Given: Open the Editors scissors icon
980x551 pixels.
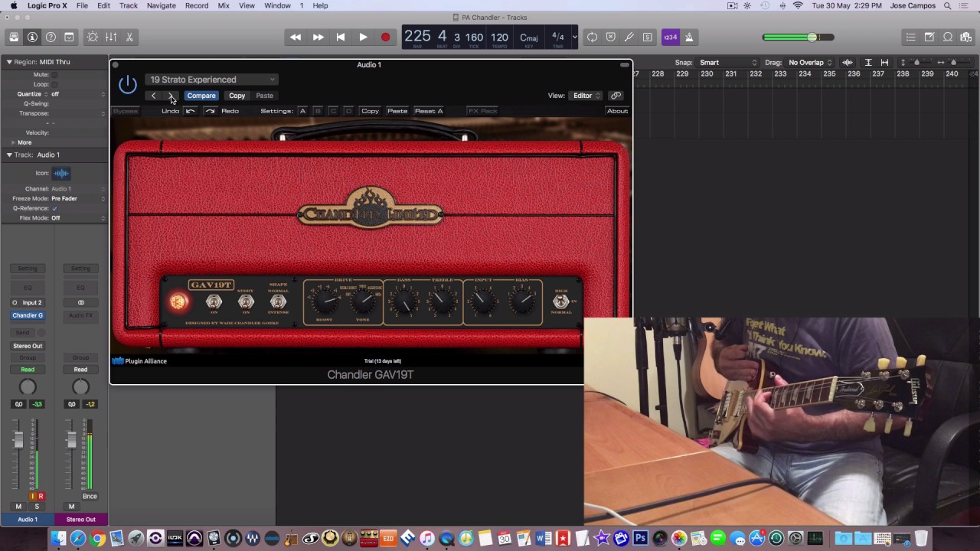Looking at the screenshot, I should coord(129,37).
